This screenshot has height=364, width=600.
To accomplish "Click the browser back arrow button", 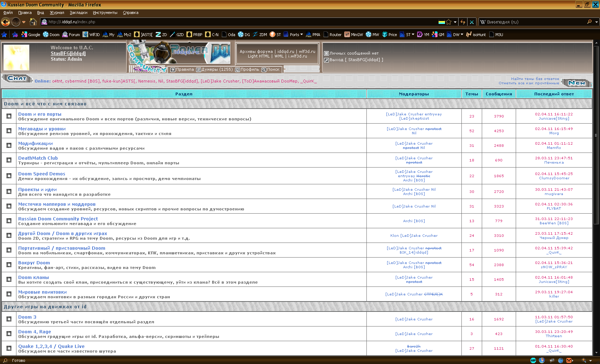I will click(6, 22).
